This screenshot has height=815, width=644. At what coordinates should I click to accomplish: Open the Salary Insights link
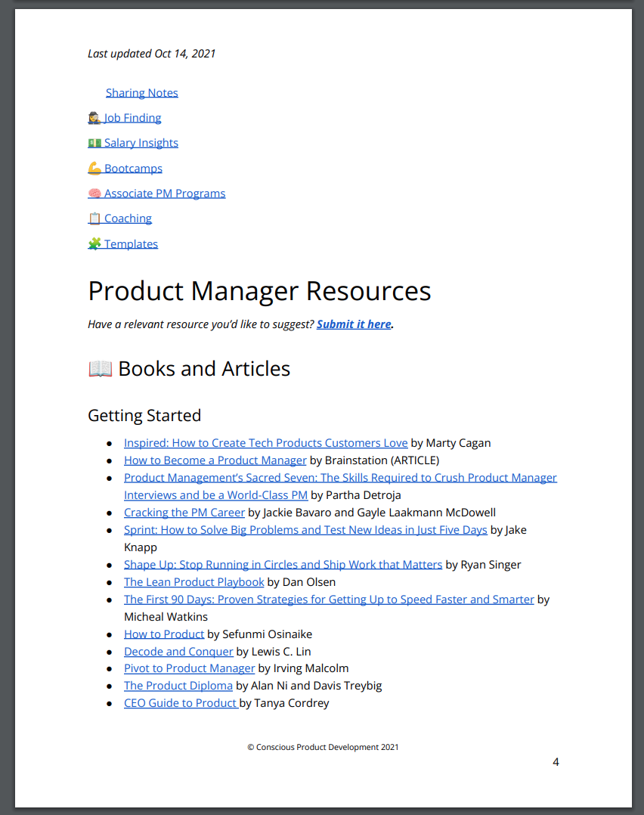pos(141,143)
